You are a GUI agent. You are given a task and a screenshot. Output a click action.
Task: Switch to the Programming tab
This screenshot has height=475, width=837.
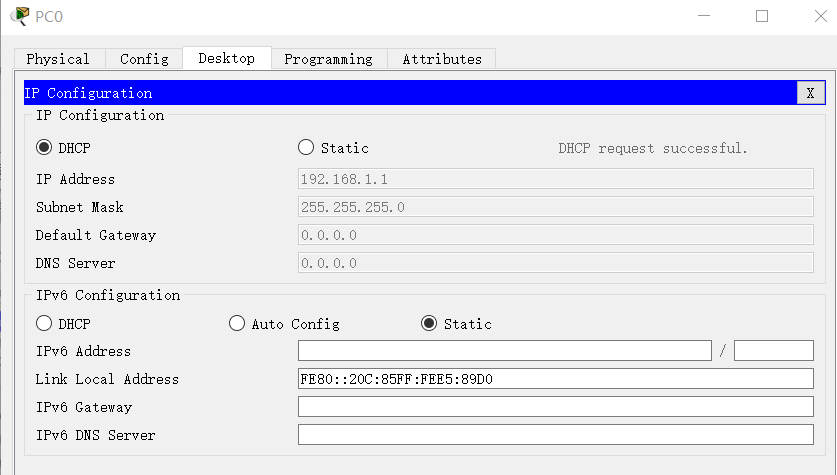click(328, 59)
